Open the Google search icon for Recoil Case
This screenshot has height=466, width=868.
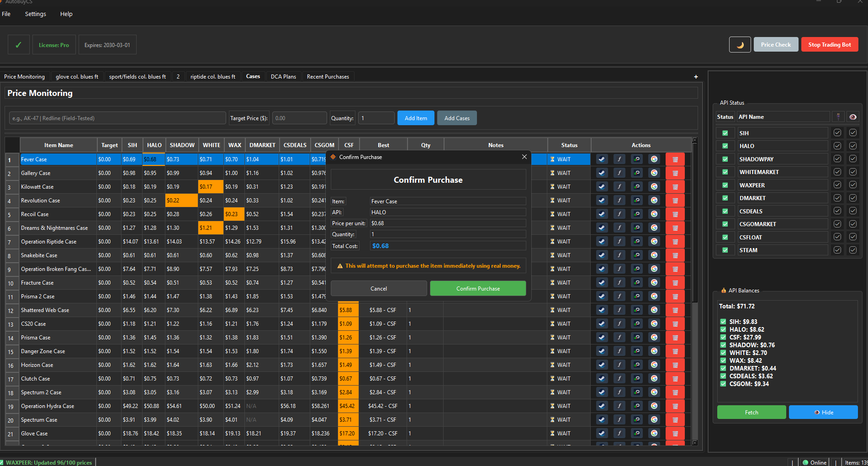654,214
